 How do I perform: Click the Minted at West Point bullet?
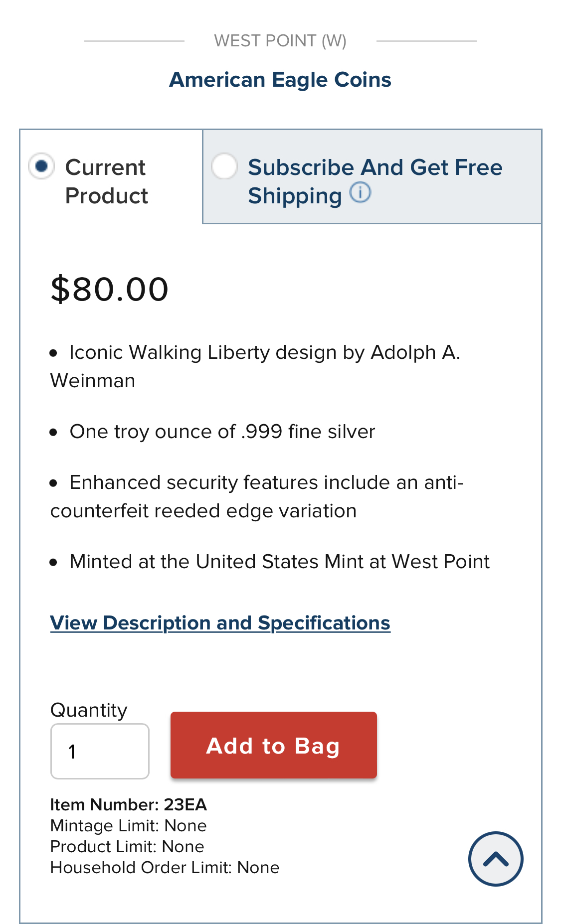click(x=270, y=562)
